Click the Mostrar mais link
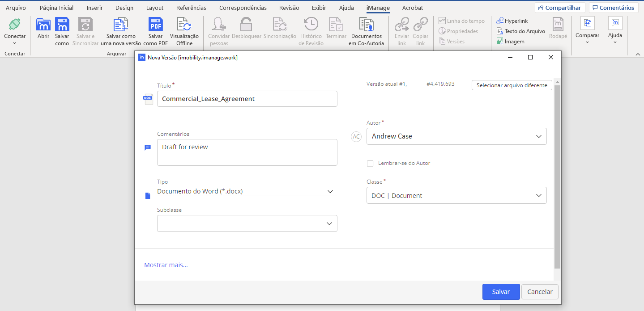The image size is (644, 311). point(166,265)
